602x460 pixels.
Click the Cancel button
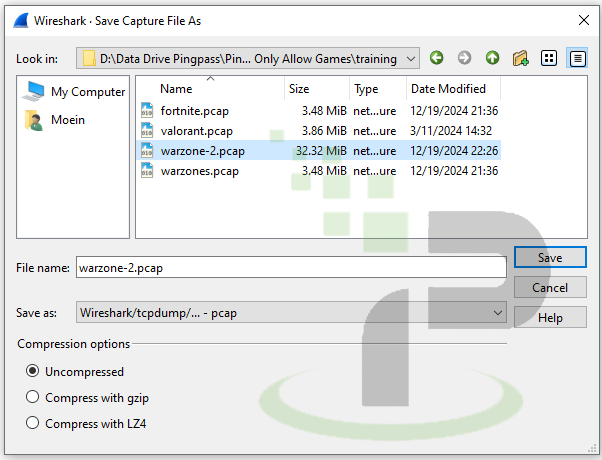click(x=549, y=288)
